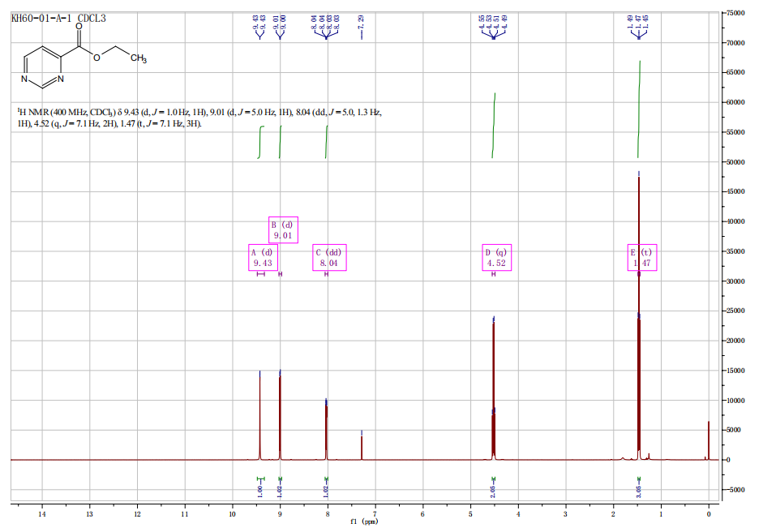Select the E (t) 1.47 multiplet box
763x532 pixels.
642,257
